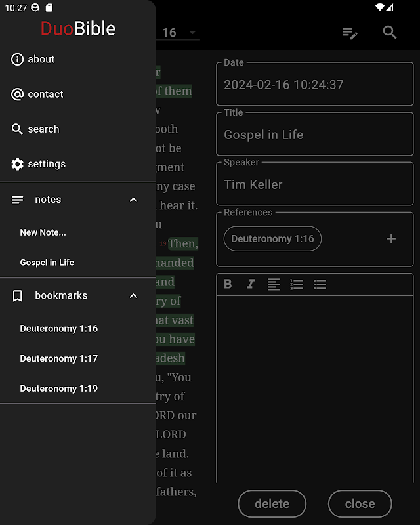
Task: Insert a numbered list
Action: click(x=297, y=284)
